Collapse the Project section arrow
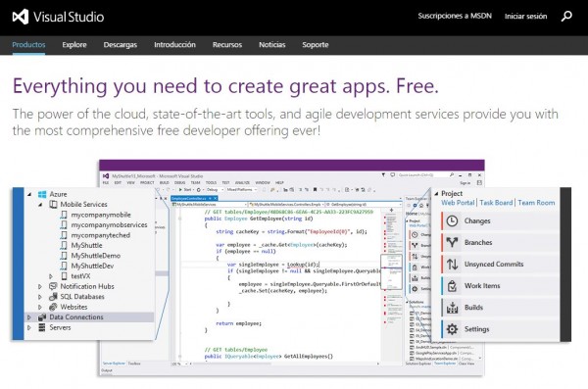This screenshot has height=389, width=588. click(x=436, y=194)
